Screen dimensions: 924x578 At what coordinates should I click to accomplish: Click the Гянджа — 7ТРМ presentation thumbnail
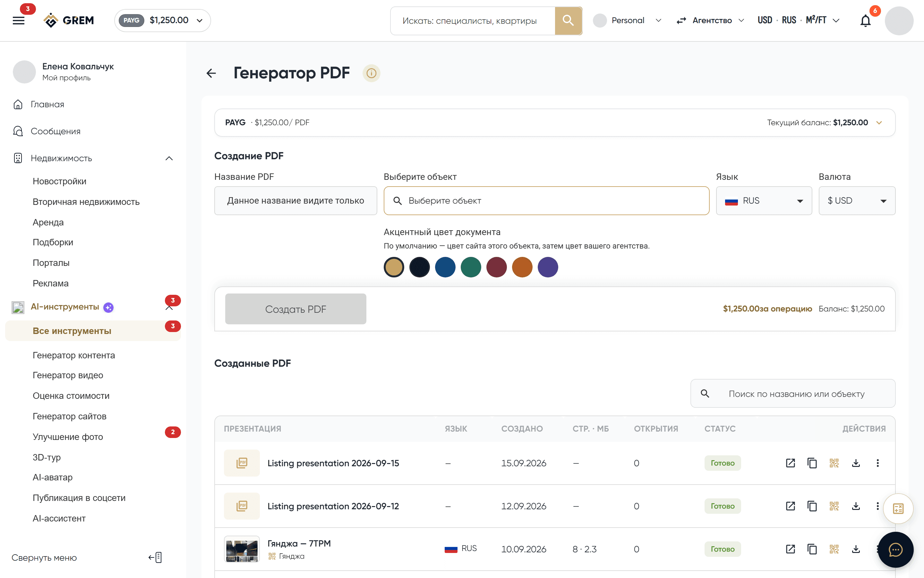[242, 549]
